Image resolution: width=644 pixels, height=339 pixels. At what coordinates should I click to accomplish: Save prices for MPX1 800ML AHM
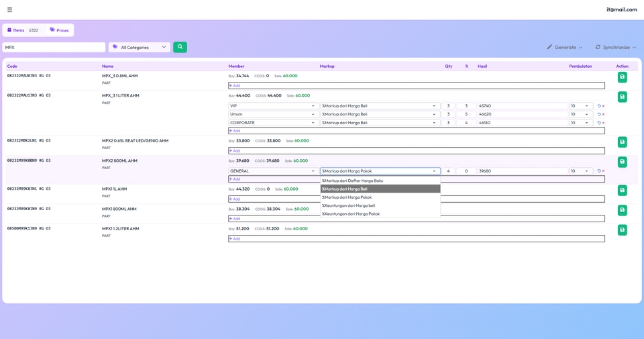(623, 210)
